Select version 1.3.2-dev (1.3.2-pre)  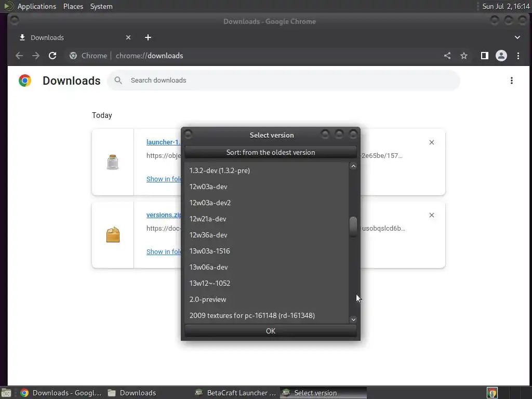(x=267, y=170)
